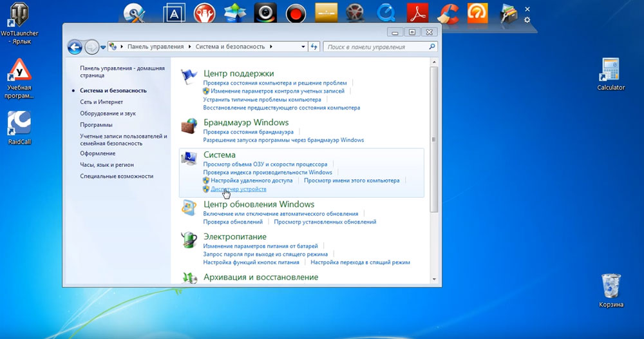Launch Adobe Acrobat from the dock
Viewport: 644px width, 339px height.
point(417,13)
